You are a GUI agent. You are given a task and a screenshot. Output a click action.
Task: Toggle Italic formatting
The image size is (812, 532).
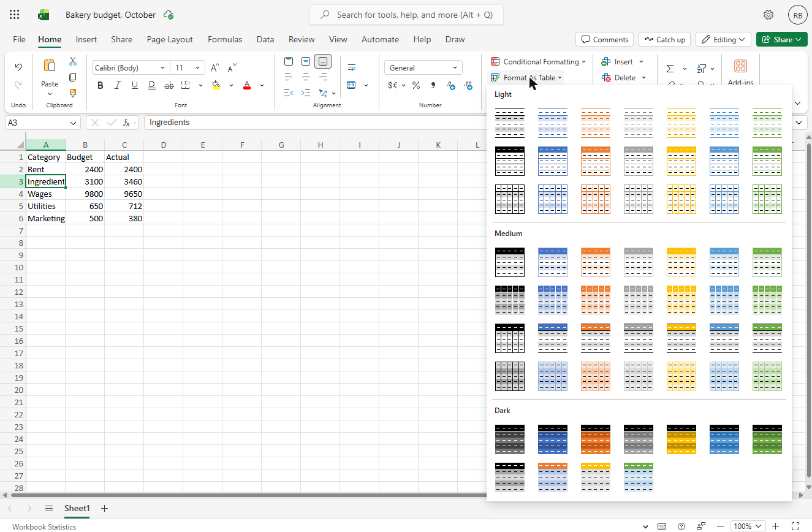(118, 85)
